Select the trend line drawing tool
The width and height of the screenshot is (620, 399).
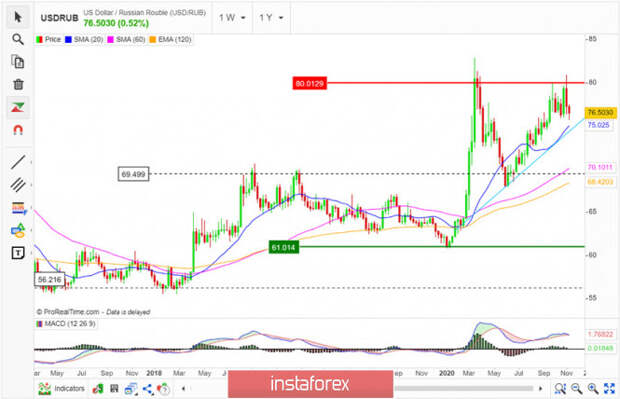pyautogui.click(x=18, y=162)
